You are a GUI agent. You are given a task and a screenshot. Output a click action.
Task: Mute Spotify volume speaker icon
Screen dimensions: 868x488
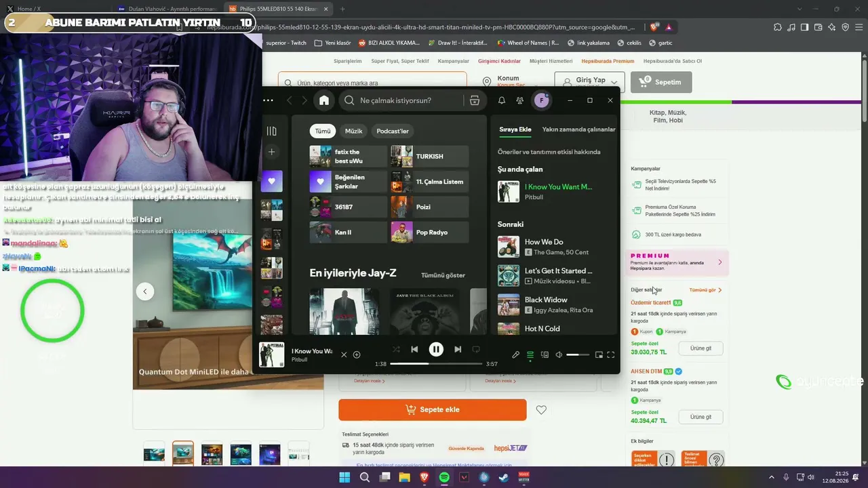click(x=559, y=354)
